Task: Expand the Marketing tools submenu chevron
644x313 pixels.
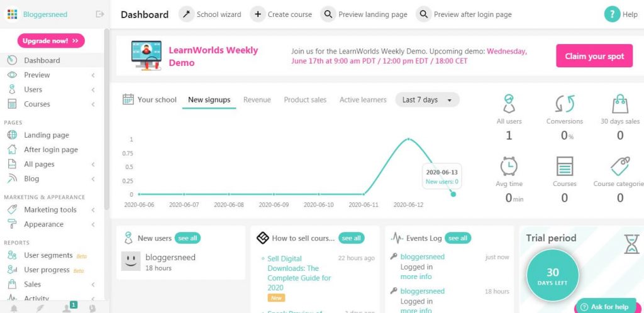Action: 93,210
